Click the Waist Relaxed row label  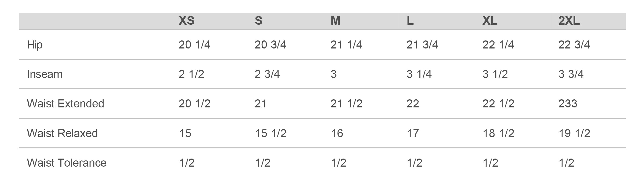62,133
